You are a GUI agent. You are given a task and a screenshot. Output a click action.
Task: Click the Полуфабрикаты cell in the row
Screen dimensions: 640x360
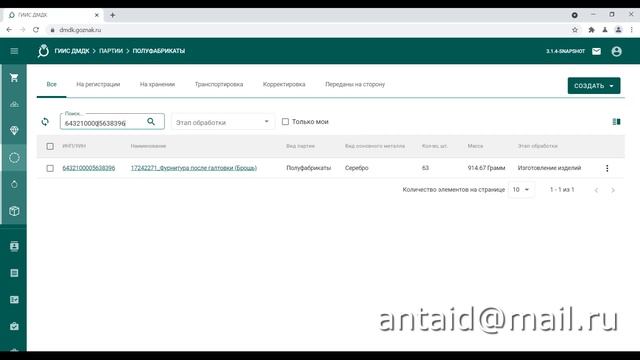(x=309, y=168)
